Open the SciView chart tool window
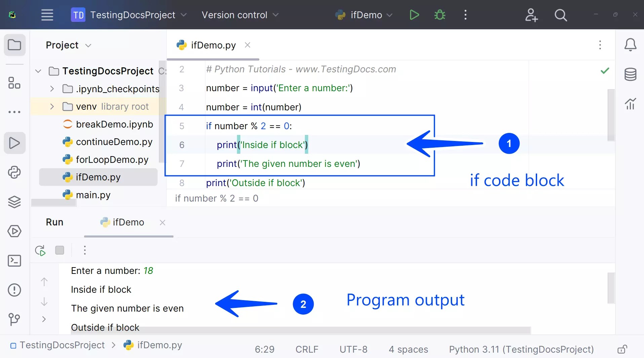The image size is (644, 358). click(x=630, y=104)
